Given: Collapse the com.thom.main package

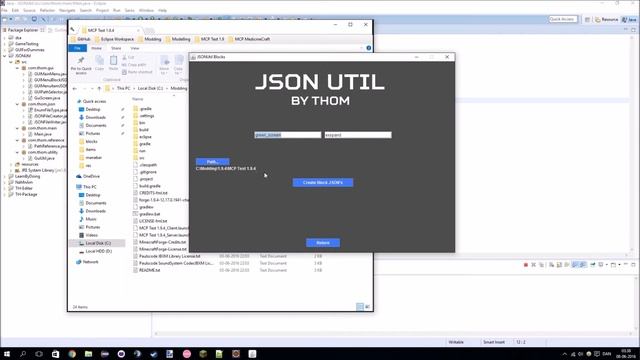Looking at the screenshot, I should (x=17, y=128).
